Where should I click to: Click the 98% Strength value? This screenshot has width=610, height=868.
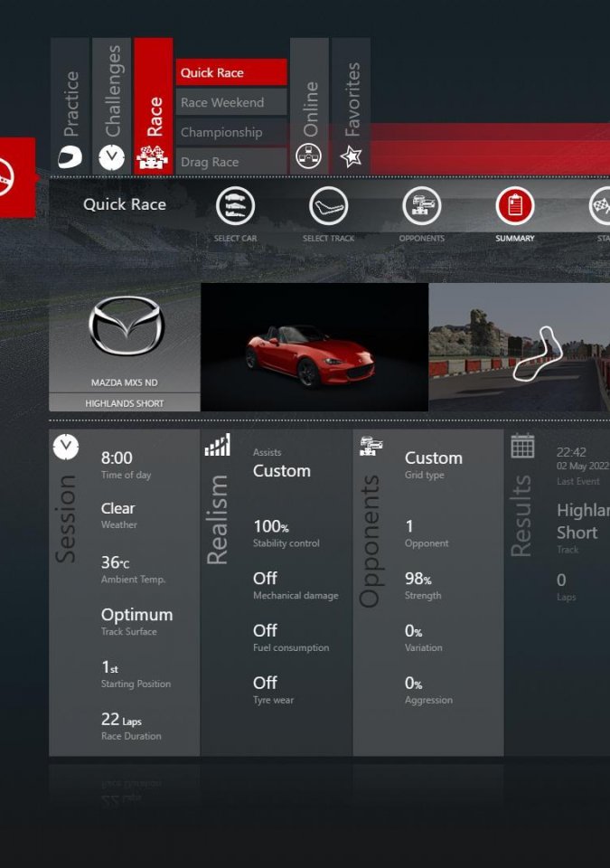coord(418,579)
